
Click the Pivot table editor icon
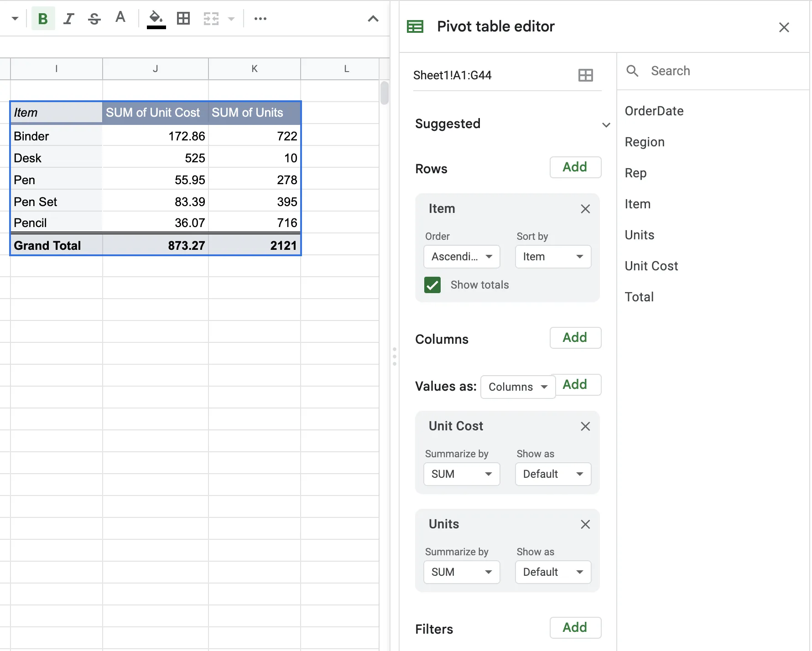(x=415, y=26)
